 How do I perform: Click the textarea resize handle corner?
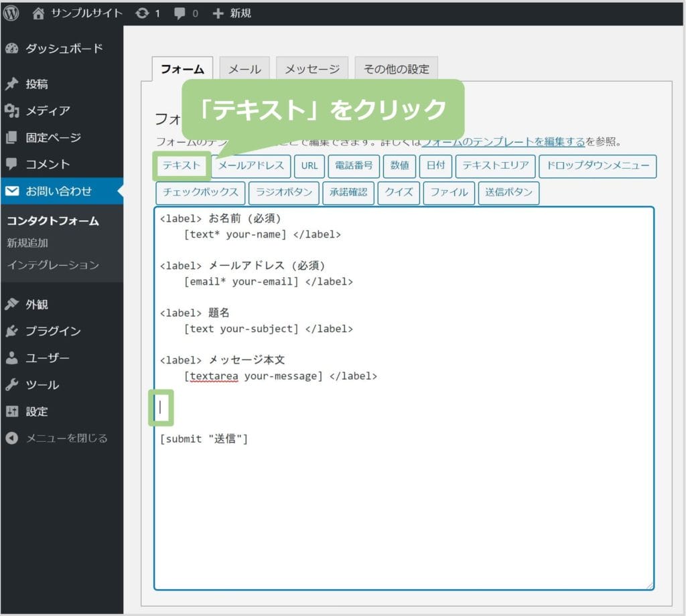click(x=649, y=585)
